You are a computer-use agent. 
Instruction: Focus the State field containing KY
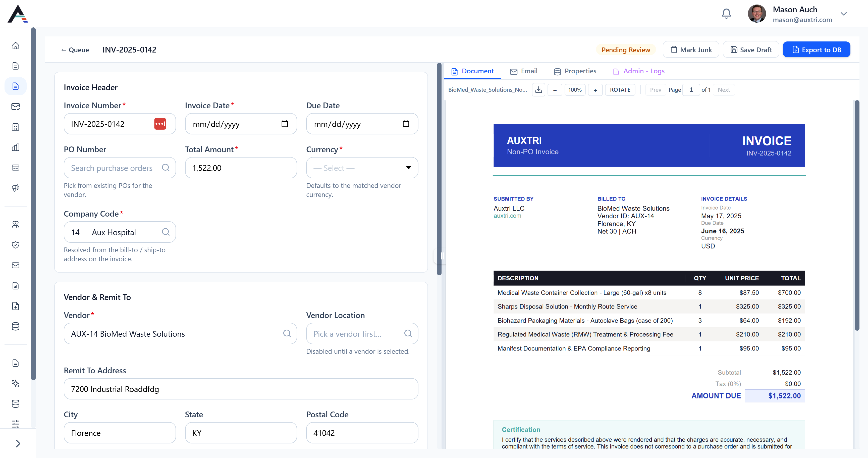241,433
